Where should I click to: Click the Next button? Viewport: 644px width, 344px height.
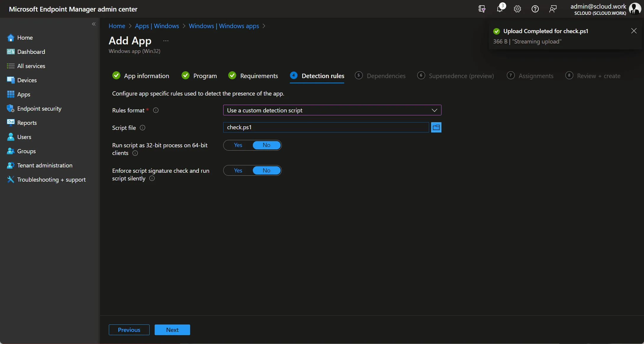pyautogui.click(x=172, y=330)
